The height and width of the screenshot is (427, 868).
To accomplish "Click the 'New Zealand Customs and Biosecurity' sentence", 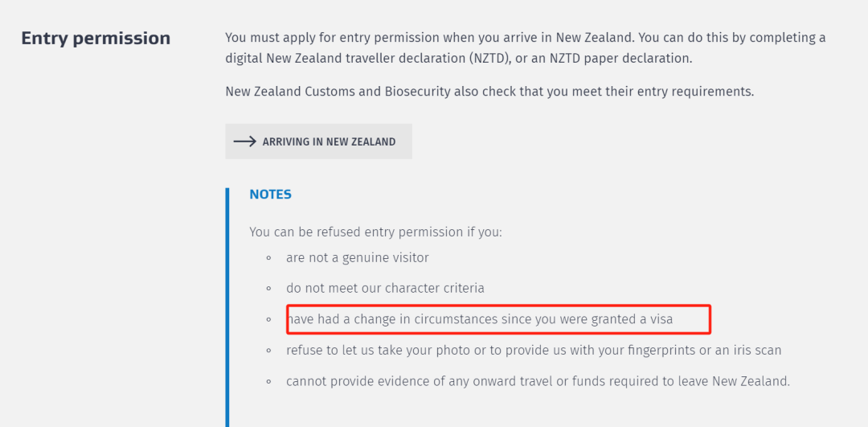I will 489,92.
